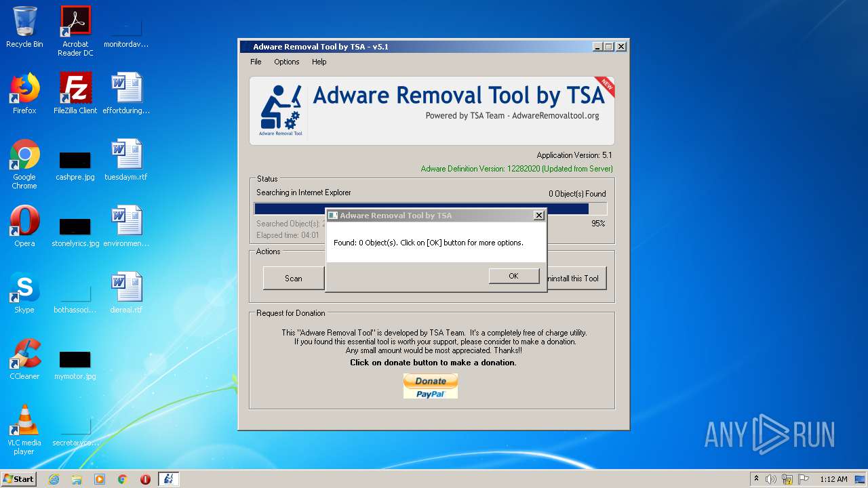Open the Options menu
The height and width of the screenshot is (488, 868).
tap(287, 62)
